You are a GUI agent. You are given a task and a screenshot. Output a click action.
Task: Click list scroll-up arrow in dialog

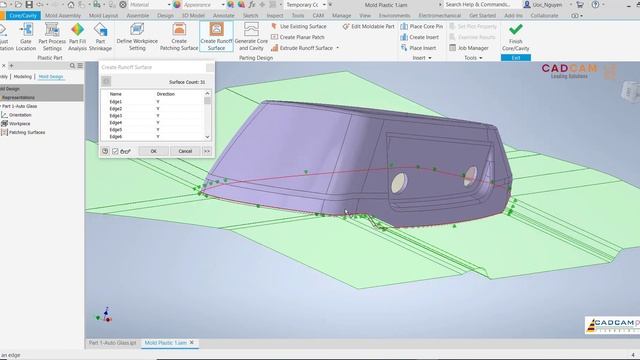tap(207, 94)
